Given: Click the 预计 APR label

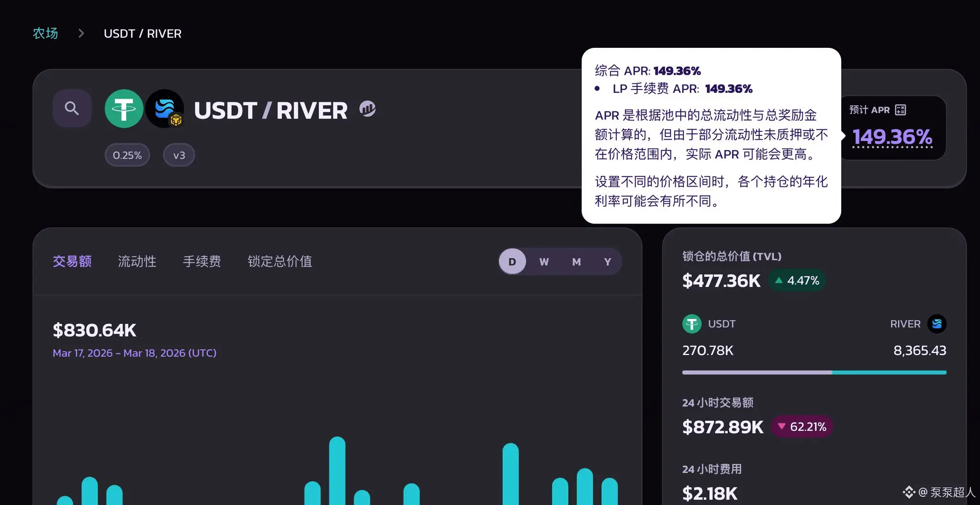Looking at the screenshot, I should coord(869,110).
